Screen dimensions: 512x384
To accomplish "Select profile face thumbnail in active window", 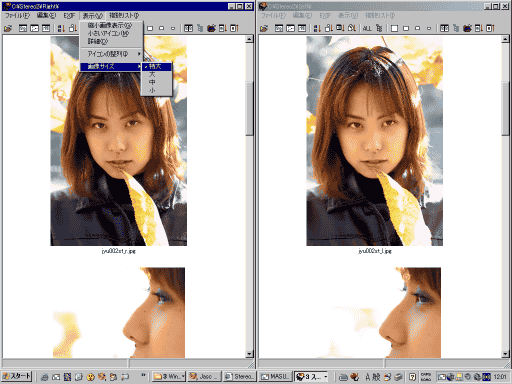I will pyautogui.click(x=118, y=312).
